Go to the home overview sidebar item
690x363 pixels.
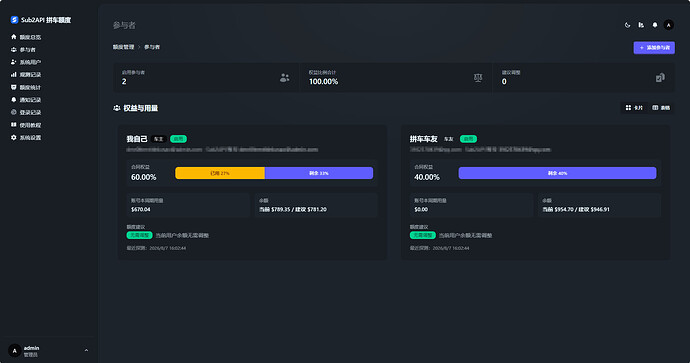click(x=26, y=37)
